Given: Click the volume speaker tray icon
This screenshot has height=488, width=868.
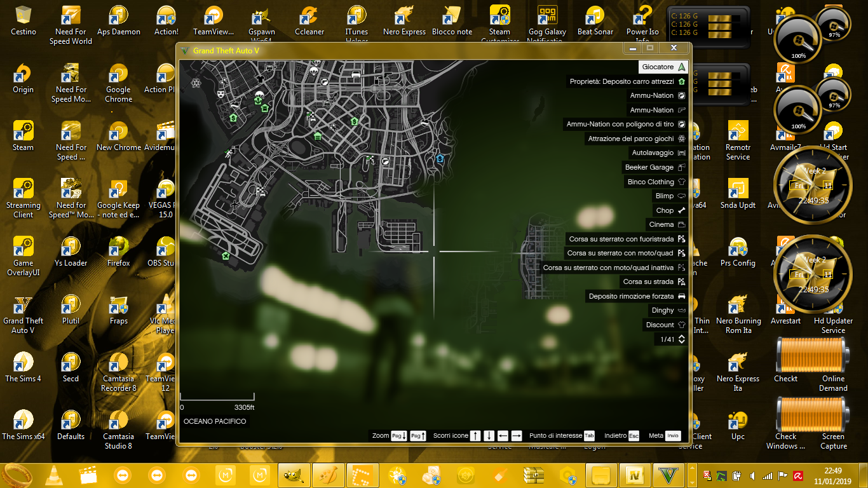Looking at the screenshot, I should (x=752, y=475).
